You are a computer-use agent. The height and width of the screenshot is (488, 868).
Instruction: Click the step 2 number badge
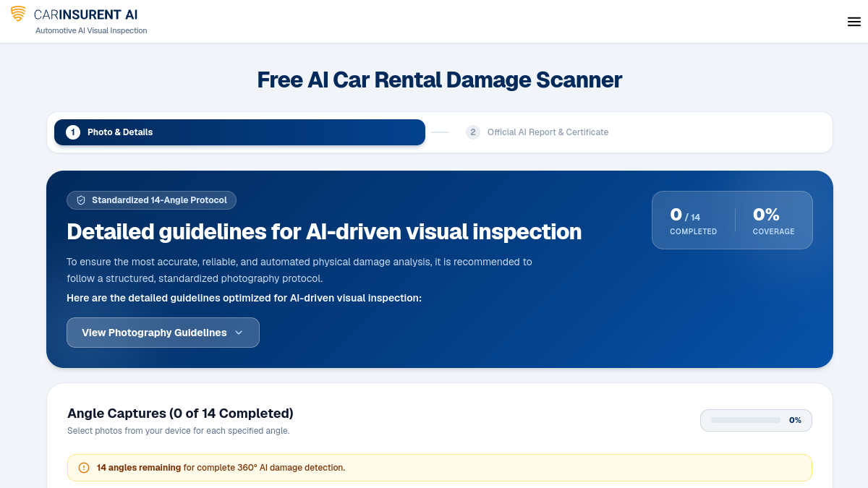click(473, 132)
